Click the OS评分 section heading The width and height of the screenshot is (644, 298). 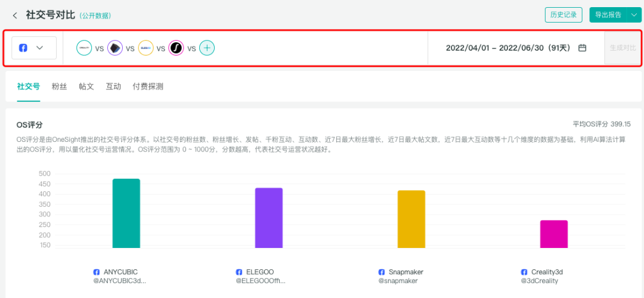click(29, 125)
